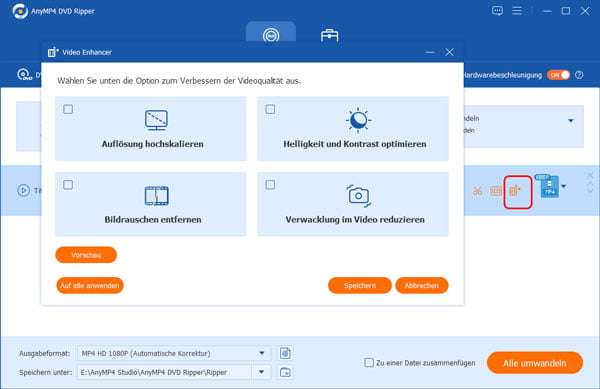Close the Video Enhancer dialog

click(450, 52)
